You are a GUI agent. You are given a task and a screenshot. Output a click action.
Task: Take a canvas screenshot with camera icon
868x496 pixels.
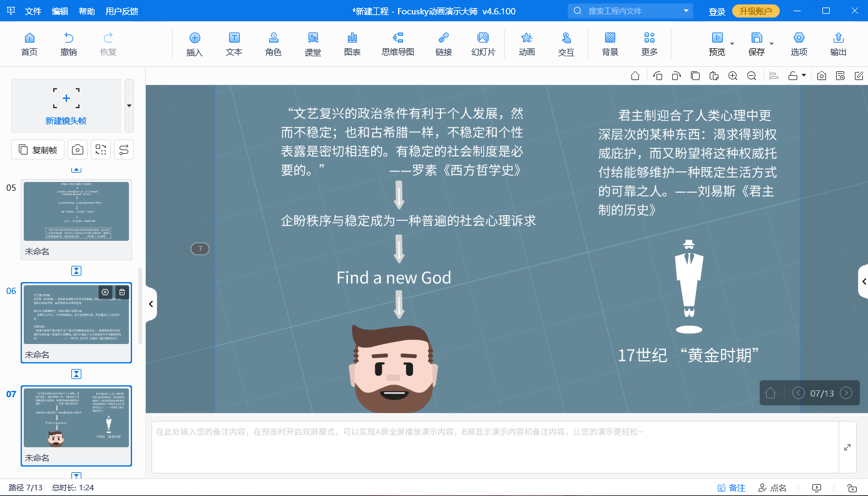[822, 76]
